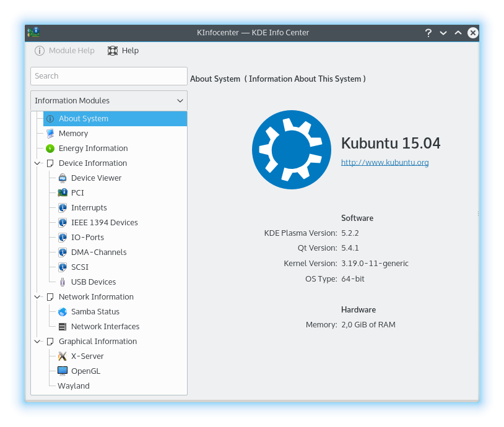Click the Samba Status globe icon
504x427 pixels.
pyautogui.click(x=63, y=312)
